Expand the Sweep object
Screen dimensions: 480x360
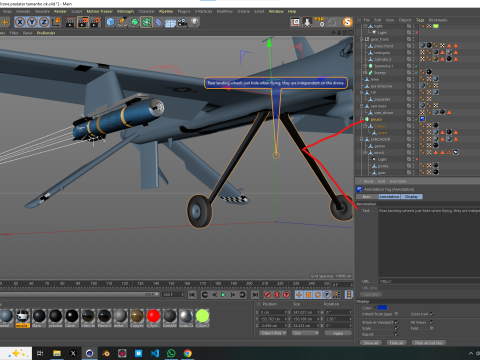click(365, 72)
